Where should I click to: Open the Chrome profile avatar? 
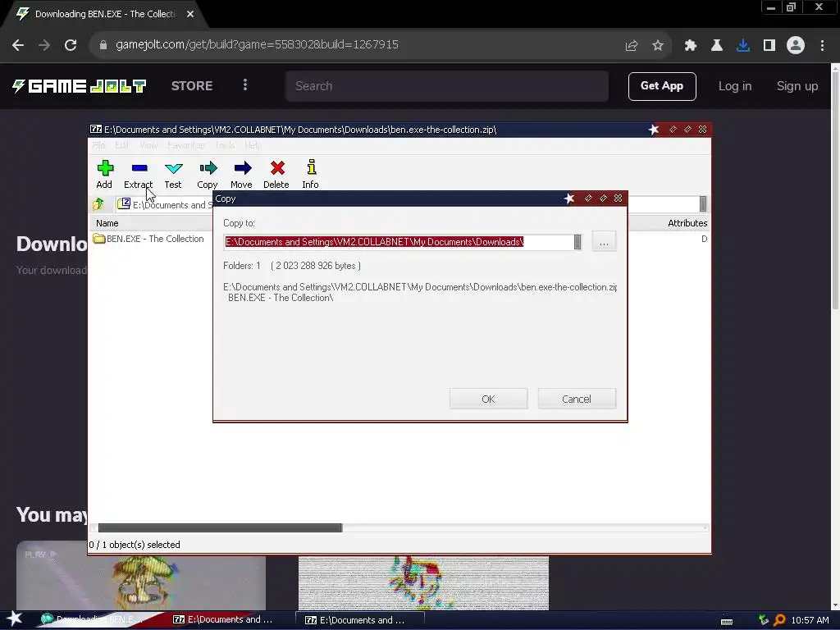(x=796, y=45)
